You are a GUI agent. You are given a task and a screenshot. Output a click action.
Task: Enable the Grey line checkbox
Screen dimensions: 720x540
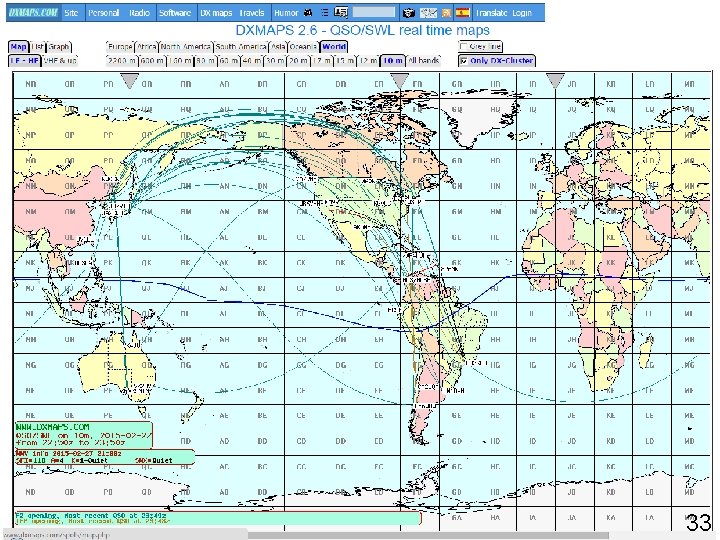pyautogui.click(x=464, y=46)
